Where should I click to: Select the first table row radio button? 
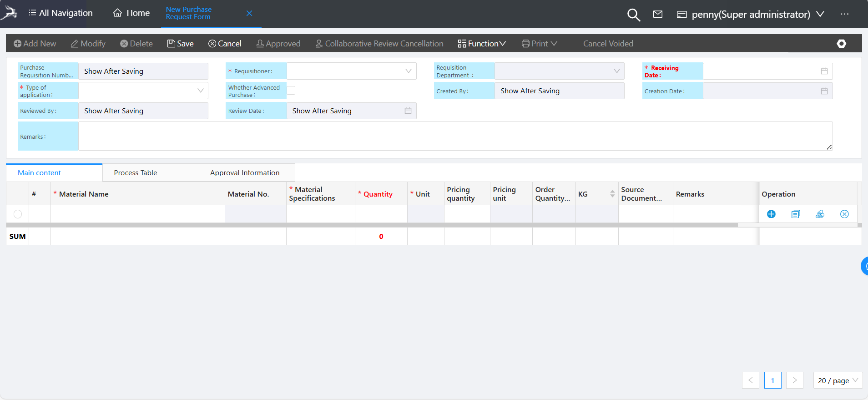coord(18,214)
